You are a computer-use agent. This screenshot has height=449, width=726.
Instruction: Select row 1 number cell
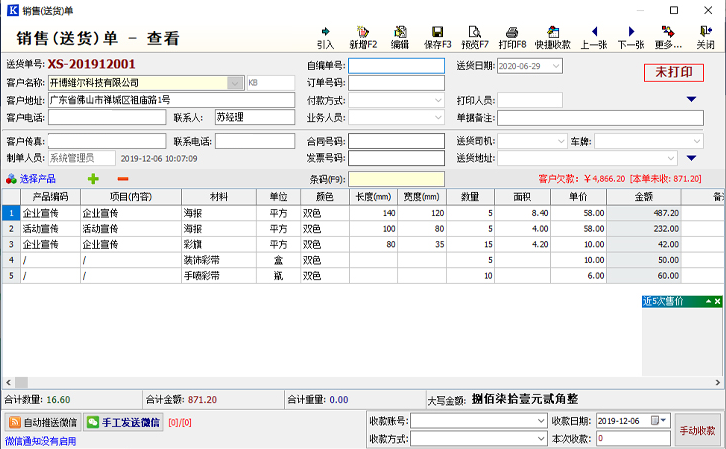coord(11,213)
